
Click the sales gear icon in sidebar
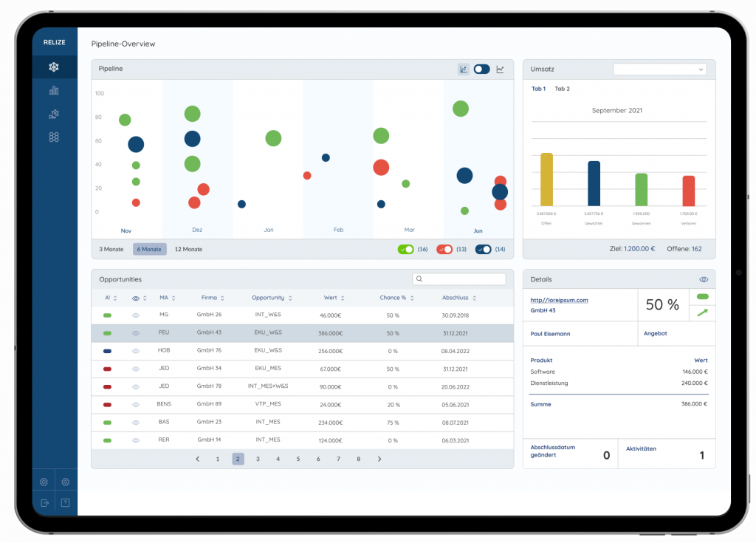[x=53, y=114]
